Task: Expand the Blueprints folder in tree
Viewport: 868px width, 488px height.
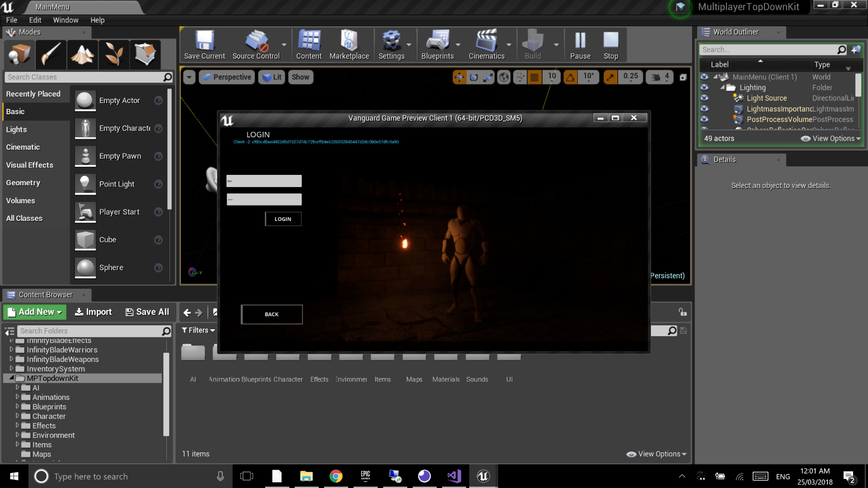Action: pyautogui.click(x=18, y=407)
